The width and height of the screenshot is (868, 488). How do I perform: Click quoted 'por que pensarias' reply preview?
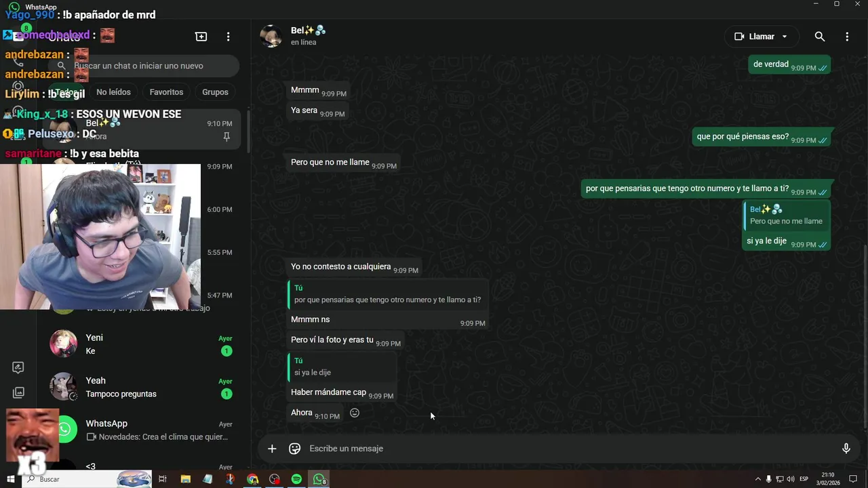click(x=387, y=294)
